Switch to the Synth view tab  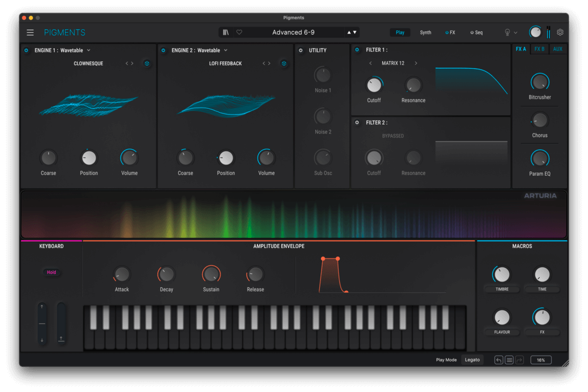[x=425, y=33]
